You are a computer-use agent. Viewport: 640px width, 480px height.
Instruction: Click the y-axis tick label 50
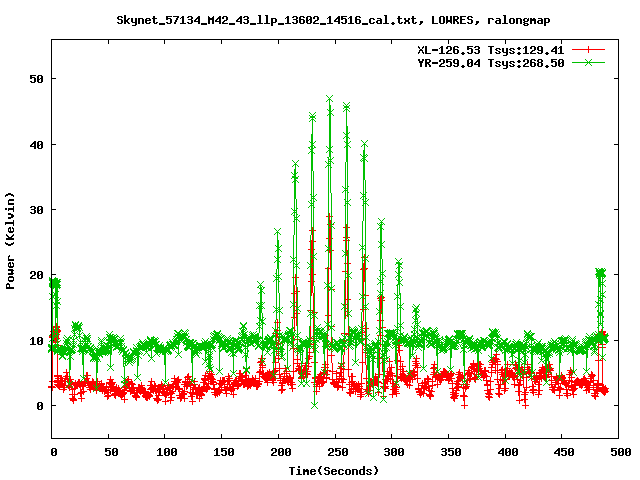point(36,79)
